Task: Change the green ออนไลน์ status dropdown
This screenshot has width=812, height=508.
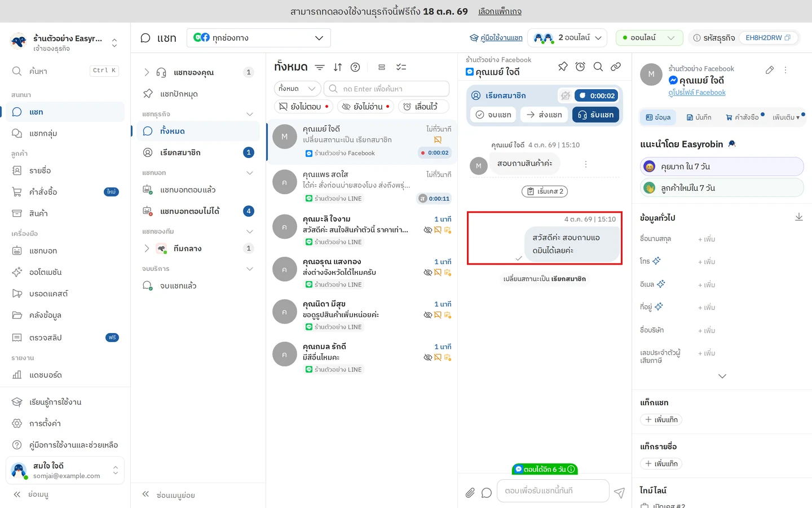Action: pos(649,38)
